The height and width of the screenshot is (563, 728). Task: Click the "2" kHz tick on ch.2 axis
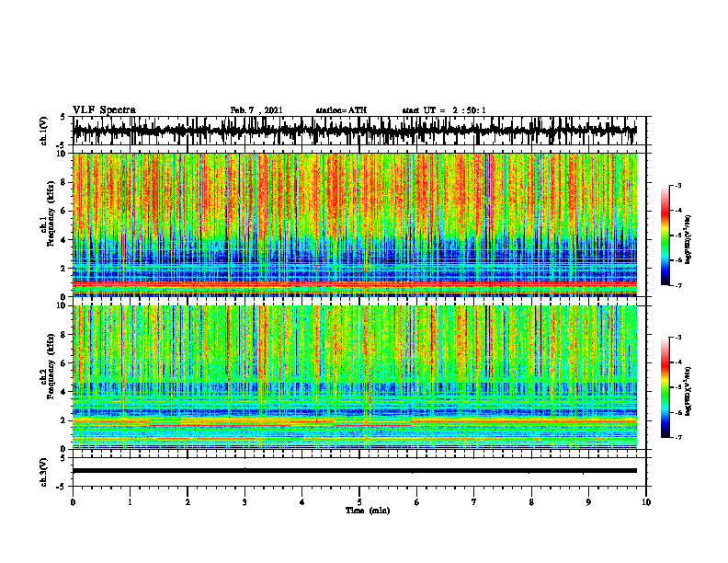[x=64, y=420]
